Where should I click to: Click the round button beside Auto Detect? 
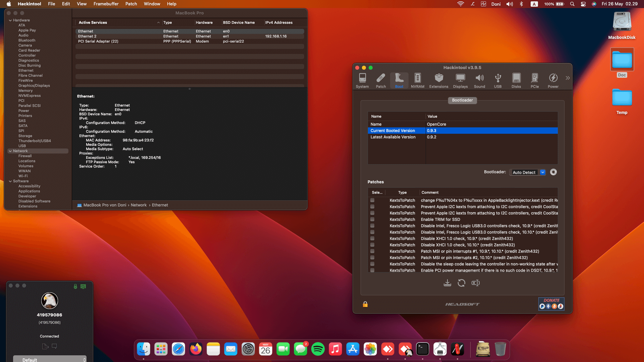[x=553, y=172]
